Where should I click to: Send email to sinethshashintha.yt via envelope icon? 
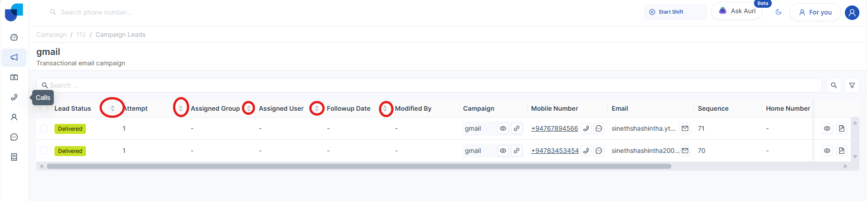click(685, 129)
